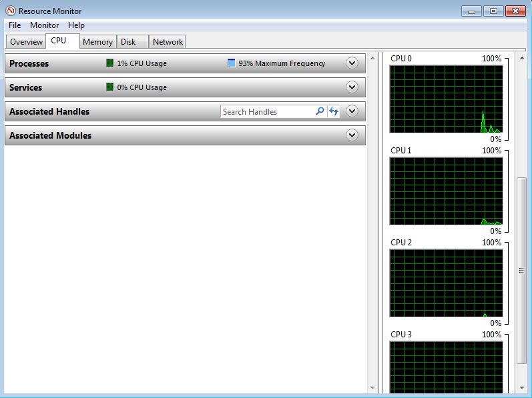Minimize the Resource Monitor window

tap(472, 11)
